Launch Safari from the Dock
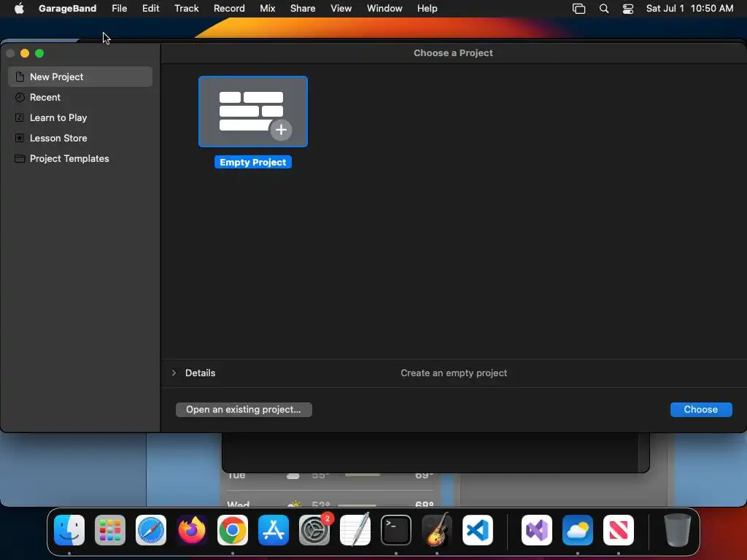 (151, 530)
